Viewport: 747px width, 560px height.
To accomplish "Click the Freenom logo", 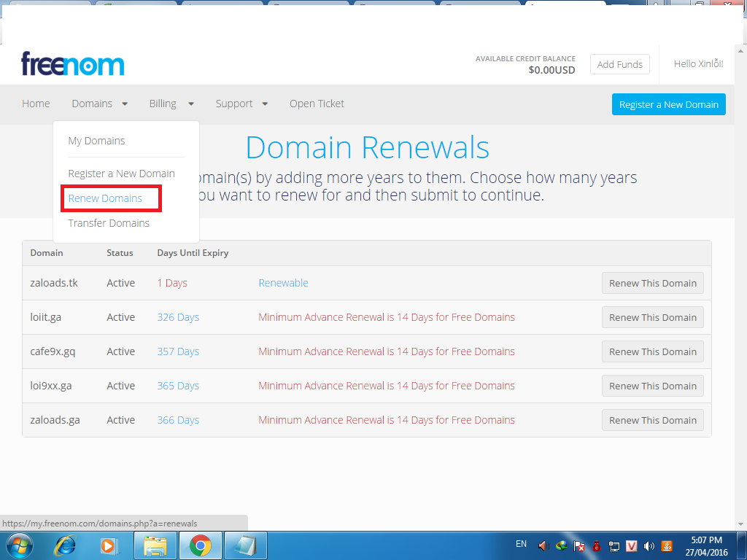I will (72, 64).
